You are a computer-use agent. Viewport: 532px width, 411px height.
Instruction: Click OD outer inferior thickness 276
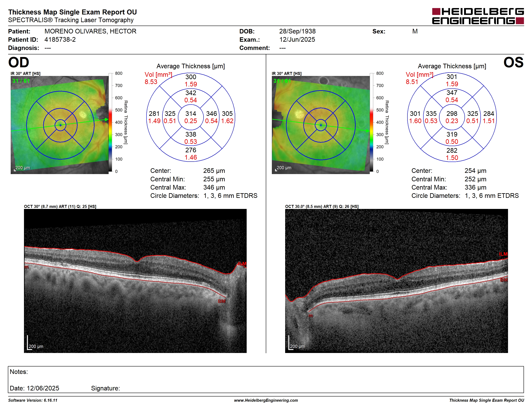coord(191,150)
